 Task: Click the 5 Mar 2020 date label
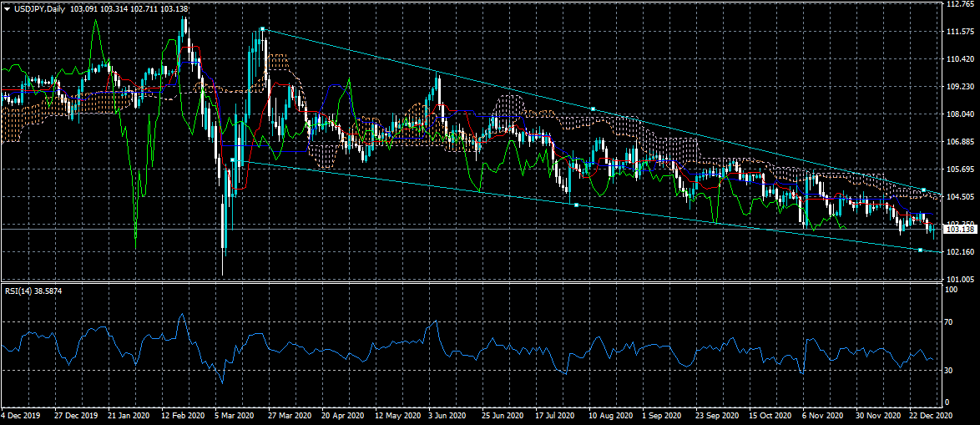click(235, 415)
